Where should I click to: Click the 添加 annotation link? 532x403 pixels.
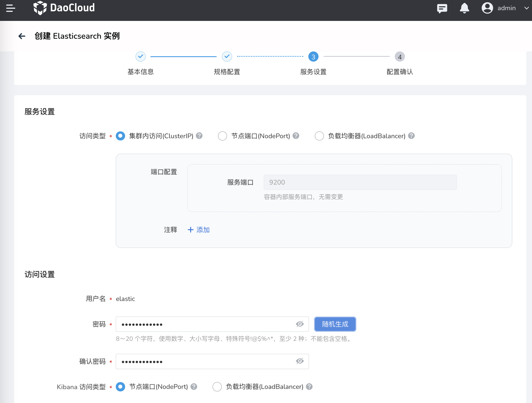pyautogui.click(x=203, y=230)
